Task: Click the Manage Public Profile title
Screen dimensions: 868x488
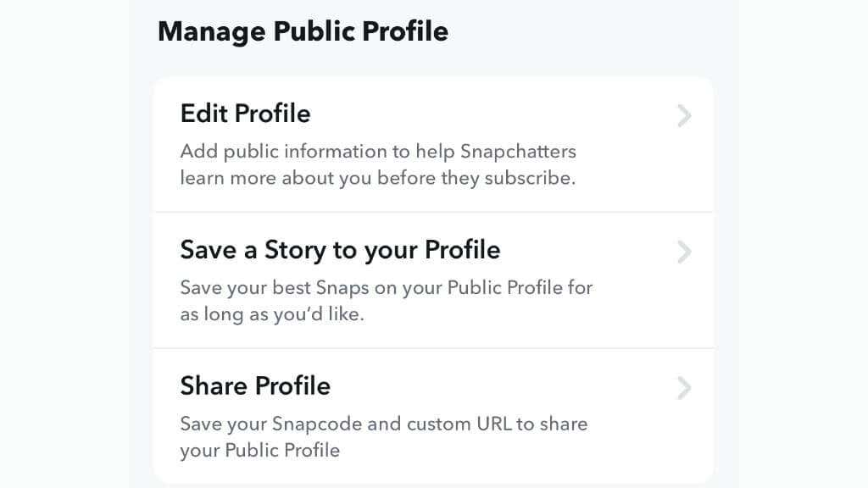Action: [303, 31]
